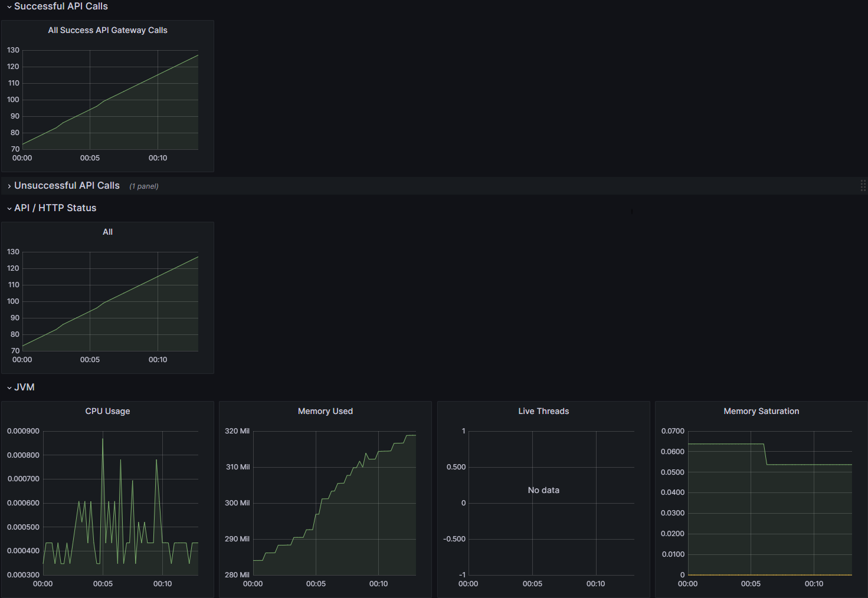Click the Unsuccessful API Calls row title
The image size is (868, 598).
coord(67,186)
